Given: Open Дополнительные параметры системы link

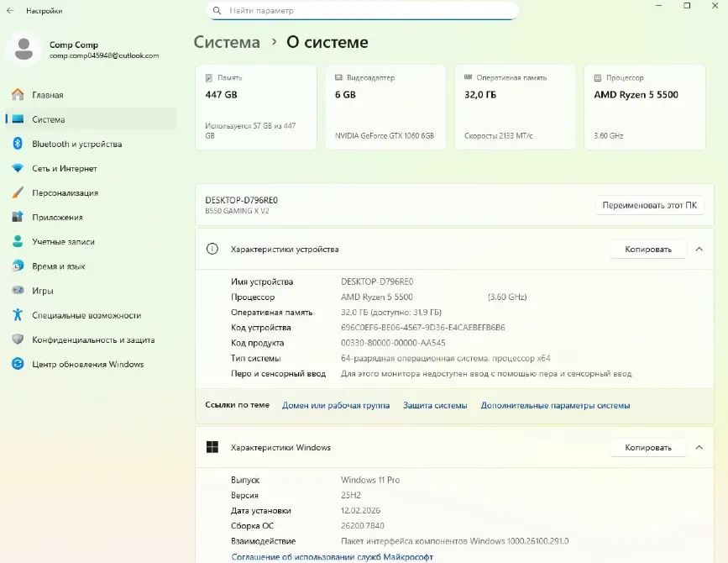Looking at the screenshot, I should pyautogui.click(x=554, y=405).
